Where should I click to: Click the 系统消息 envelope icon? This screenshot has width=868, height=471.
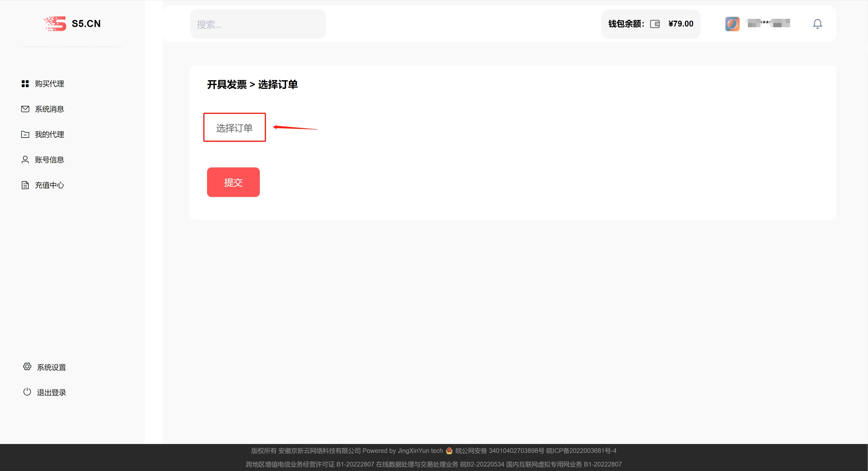click(x=25, y=109)
